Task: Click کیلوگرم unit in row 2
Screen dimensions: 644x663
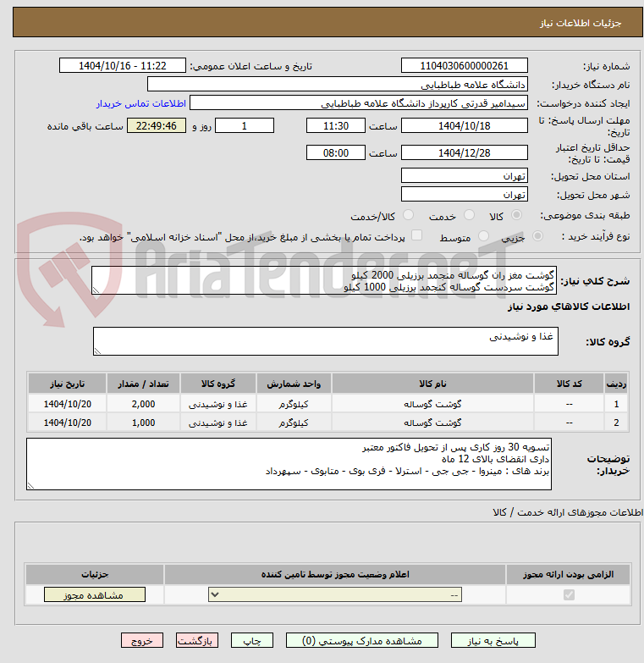Action: pos(294,423)
